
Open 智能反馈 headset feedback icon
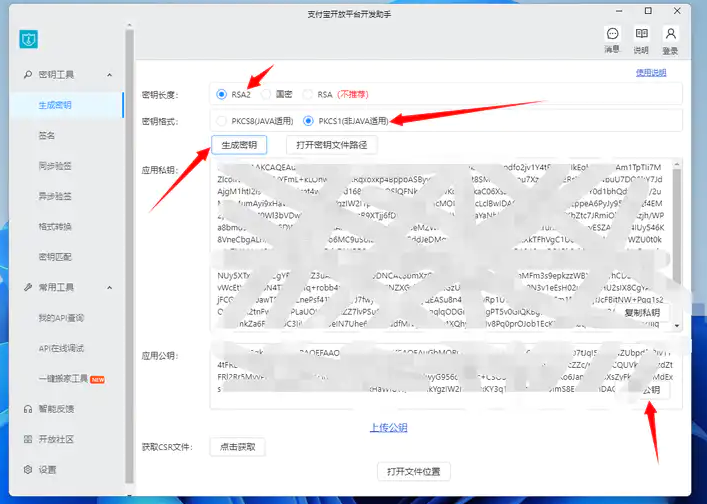click(x=28, y=409)
